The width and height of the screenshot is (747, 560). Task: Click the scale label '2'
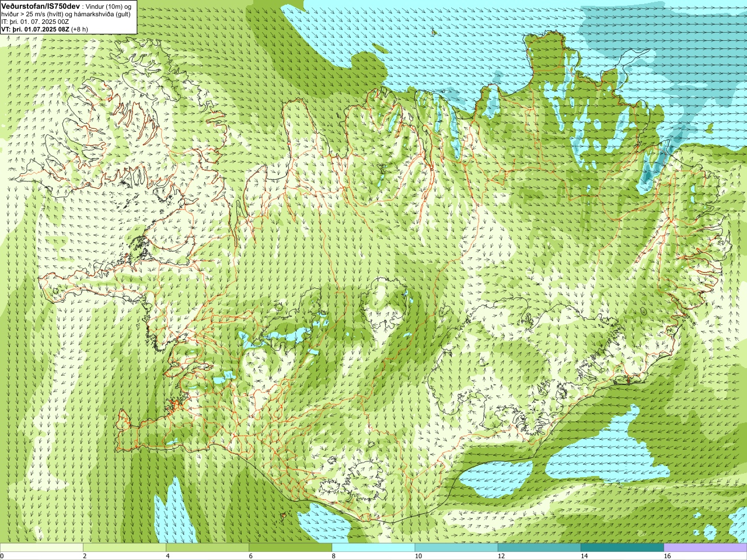85,556
